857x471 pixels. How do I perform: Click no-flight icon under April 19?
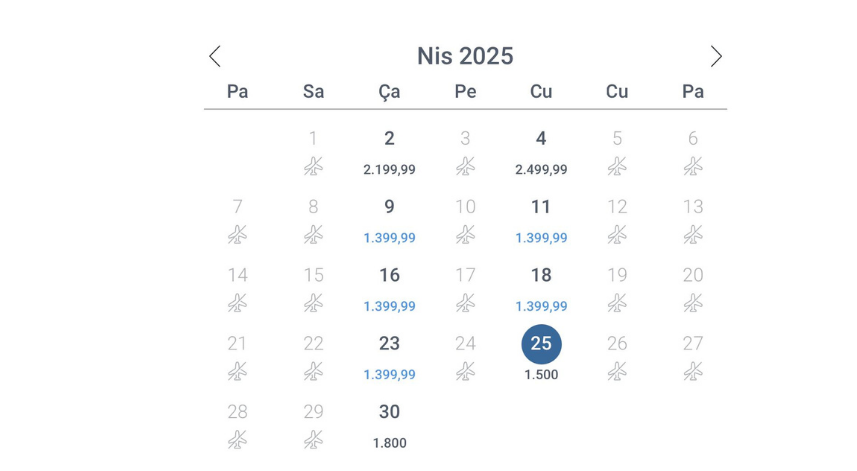tap(617, 303)
